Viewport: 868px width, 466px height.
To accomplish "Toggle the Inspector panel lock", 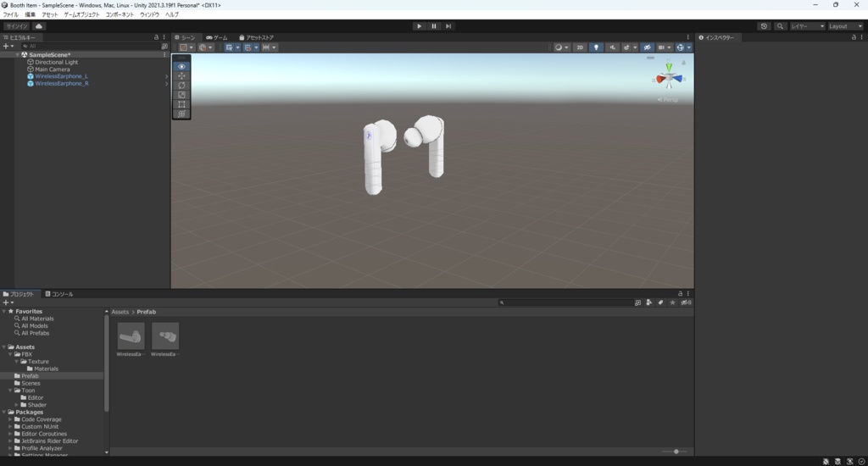I will 854,37.
